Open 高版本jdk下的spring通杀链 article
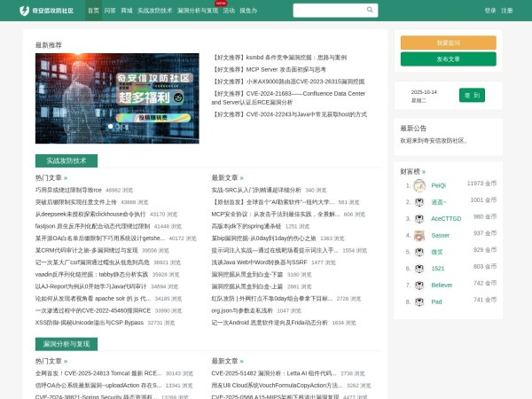Viewport: 532px width, 399px height. pos(246,226)
